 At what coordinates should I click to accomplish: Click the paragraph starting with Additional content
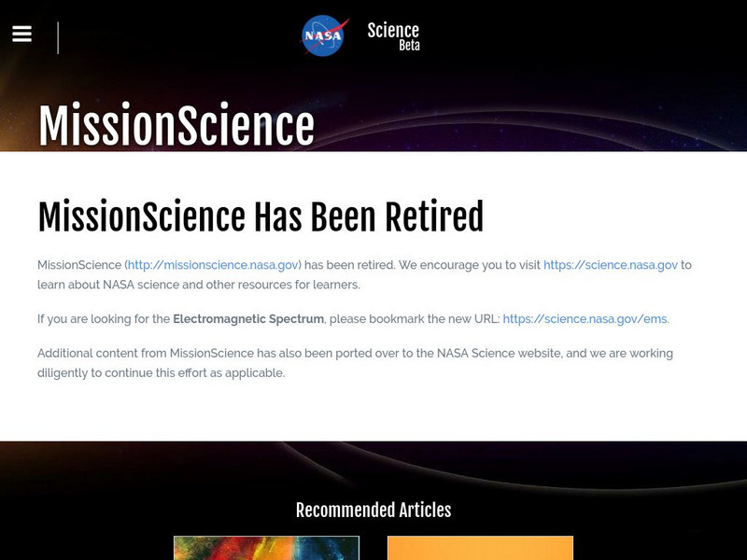[x=355, y=363]
